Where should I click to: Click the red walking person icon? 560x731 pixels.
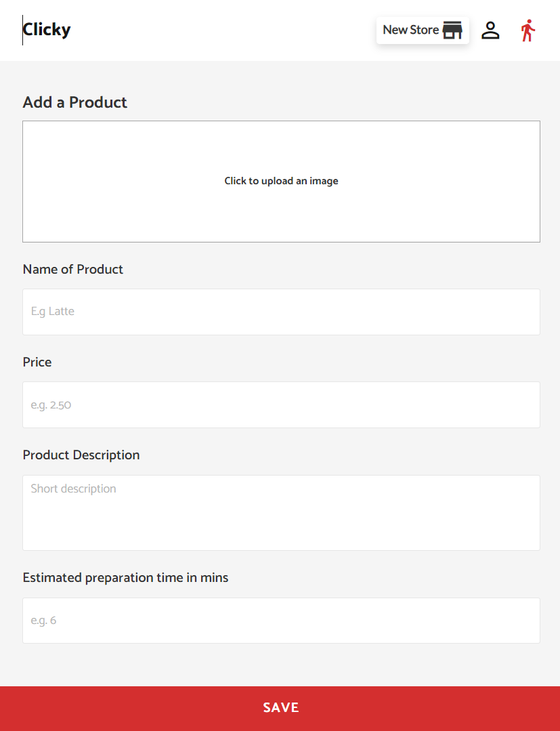tap(528, 30)
